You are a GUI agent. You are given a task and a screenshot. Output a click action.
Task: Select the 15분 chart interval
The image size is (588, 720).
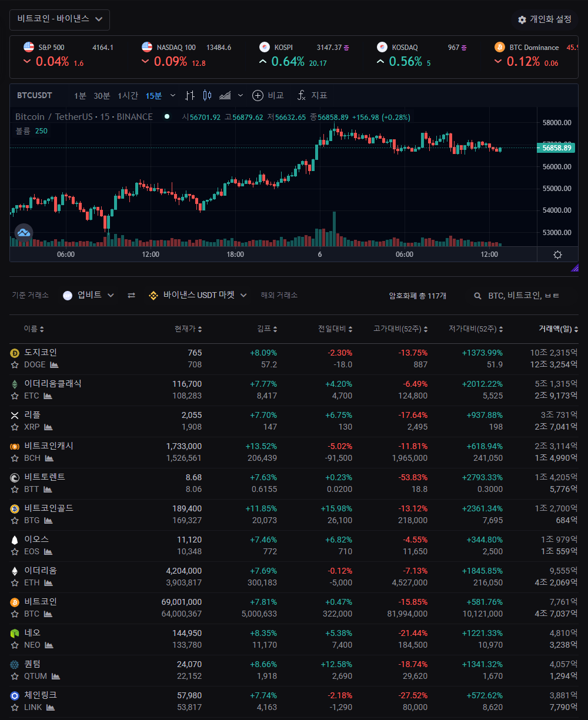[x=153, y=95]
